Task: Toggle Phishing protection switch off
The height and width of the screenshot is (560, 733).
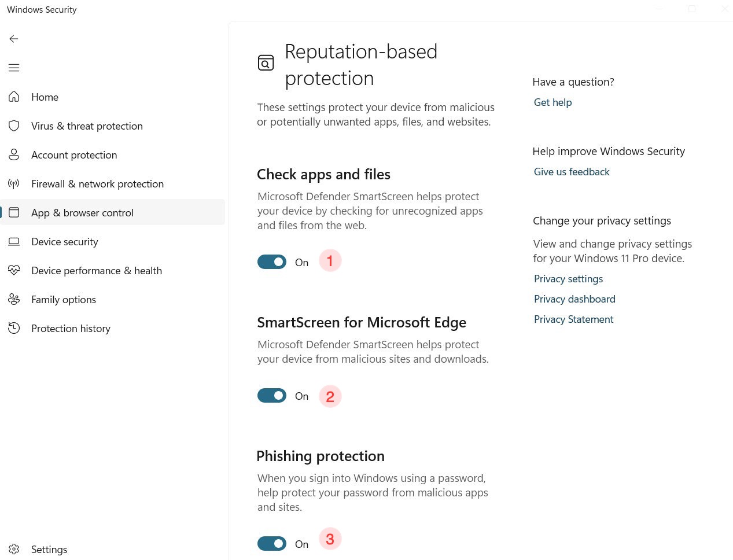Action: tap(272, 544)
